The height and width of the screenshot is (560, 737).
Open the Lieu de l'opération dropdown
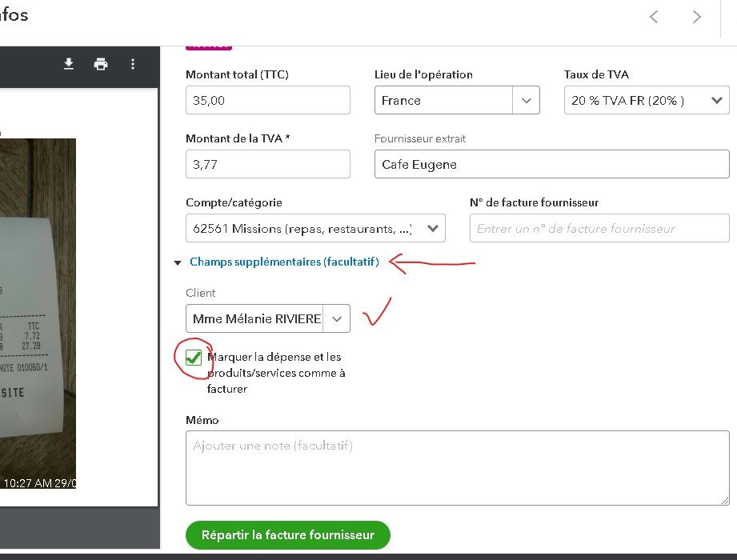click(x=526, y=101)
